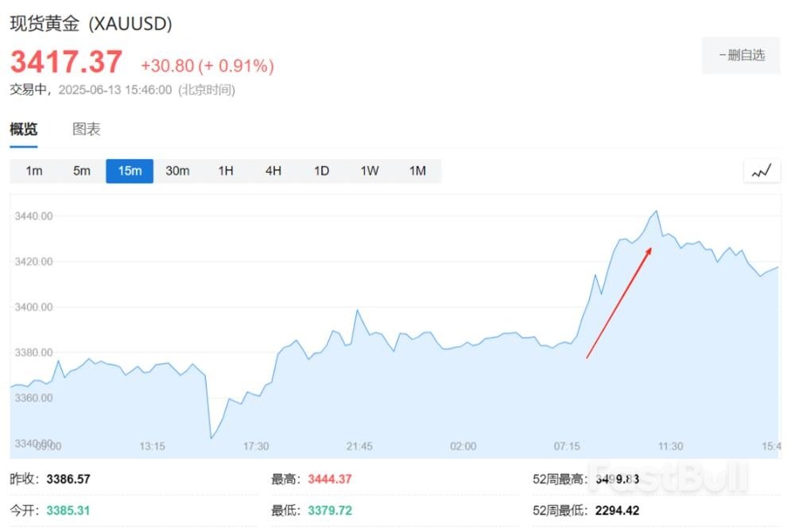The width and height of the screenshot is (795, 532).
Task: Click the chart peak near 3440
Action: click(656, 212)
